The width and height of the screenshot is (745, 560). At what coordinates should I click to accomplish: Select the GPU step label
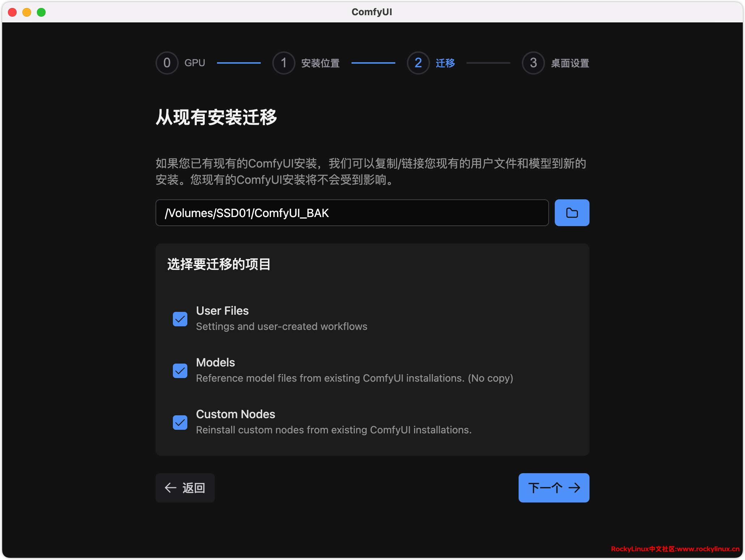pyautogui.click(x=195, y=63)
